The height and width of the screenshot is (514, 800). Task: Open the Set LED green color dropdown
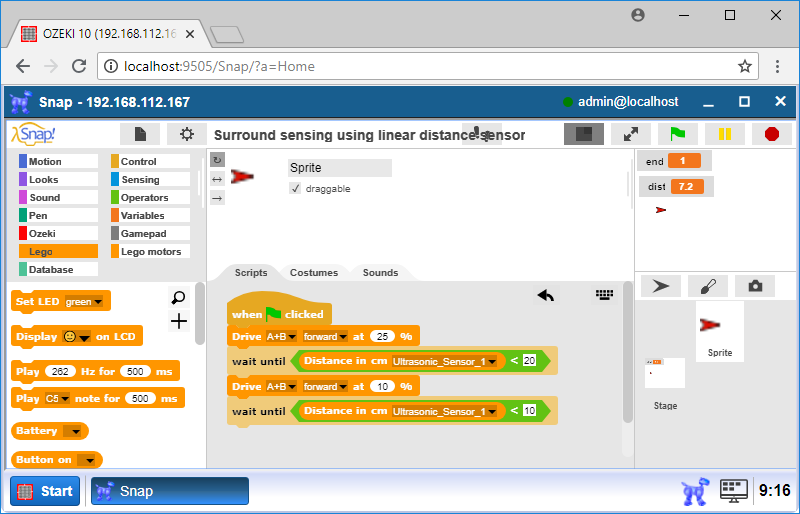click(x=84, y=302)
